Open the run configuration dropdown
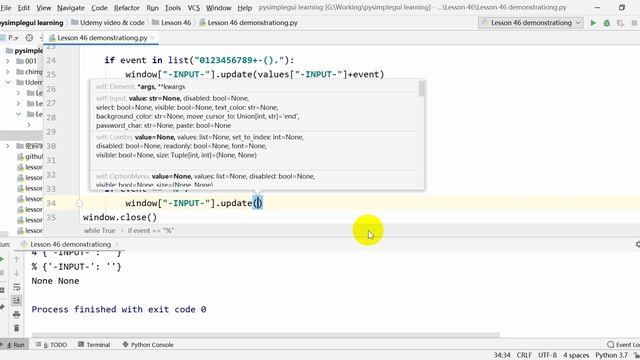Screen dimensions: 640x360 (x=531, y=23)
